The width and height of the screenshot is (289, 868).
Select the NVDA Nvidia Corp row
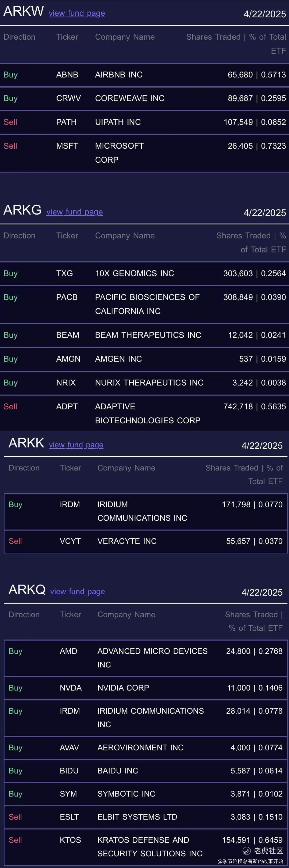click(x=145, y=688)
